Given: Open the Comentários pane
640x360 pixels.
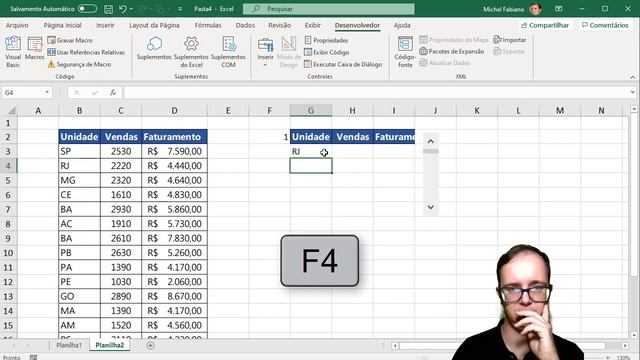Looking at the screenshot, I should tap(605, 25).
